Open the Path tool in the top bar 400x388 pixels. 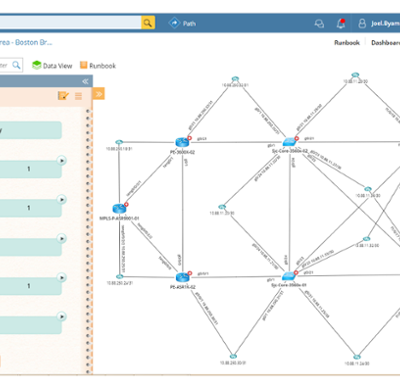182,23
